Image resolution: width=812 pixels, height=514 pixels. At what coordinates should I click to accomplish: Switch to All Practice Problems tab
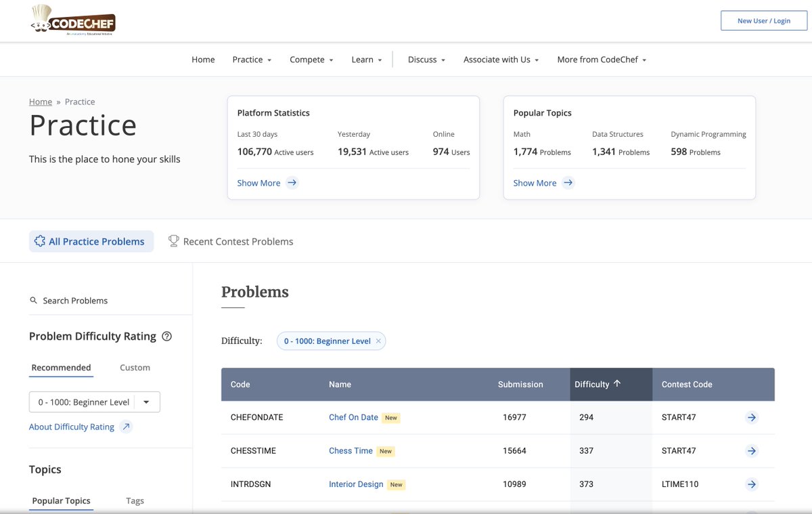91,241
